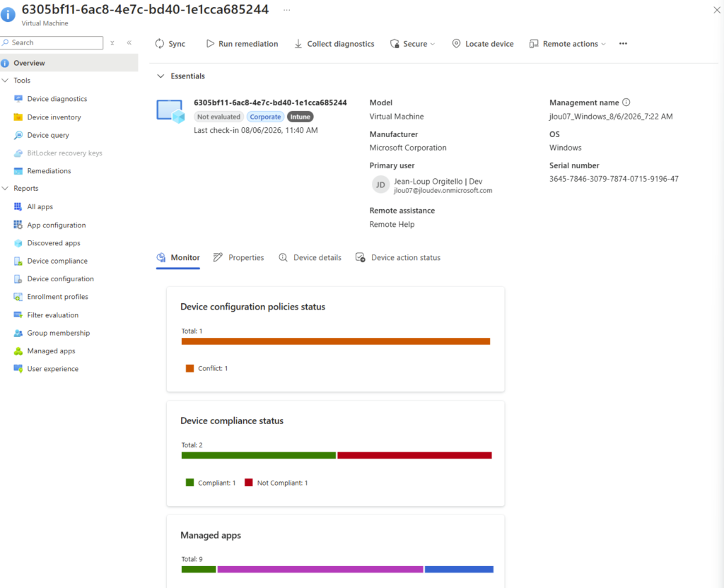This screenshot has height=588, width=724.
Task: Click the Enrollment profiles icon
Action: click(x=18, y=297)
